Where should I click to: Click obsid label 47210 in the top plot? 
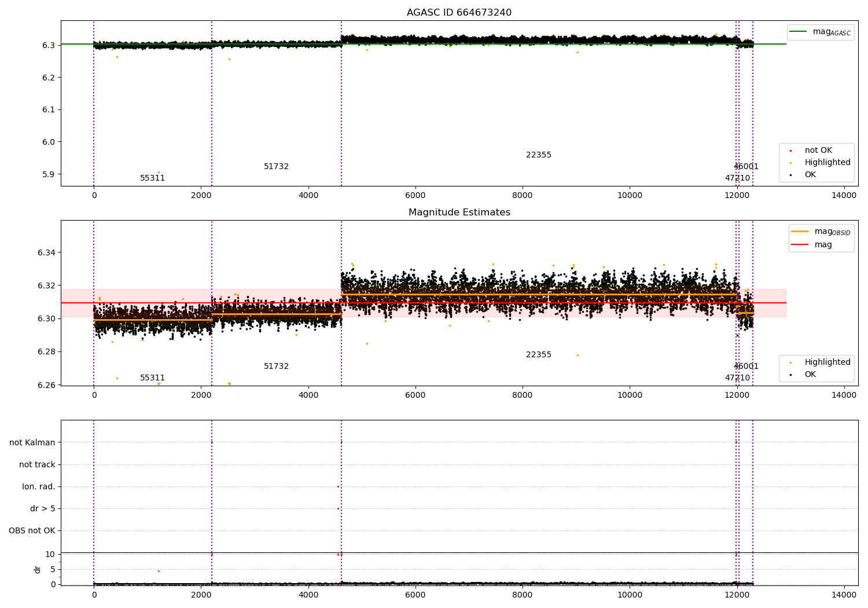click(737, 178)
